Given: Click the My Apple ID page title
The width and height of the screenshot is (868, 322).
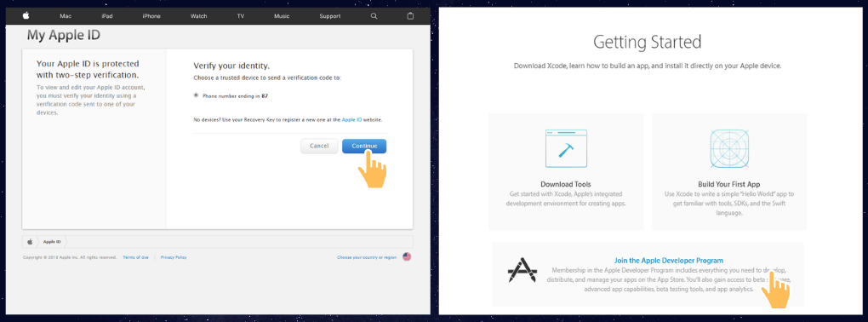Looking at the screenshot, I should tap(64, 36).
